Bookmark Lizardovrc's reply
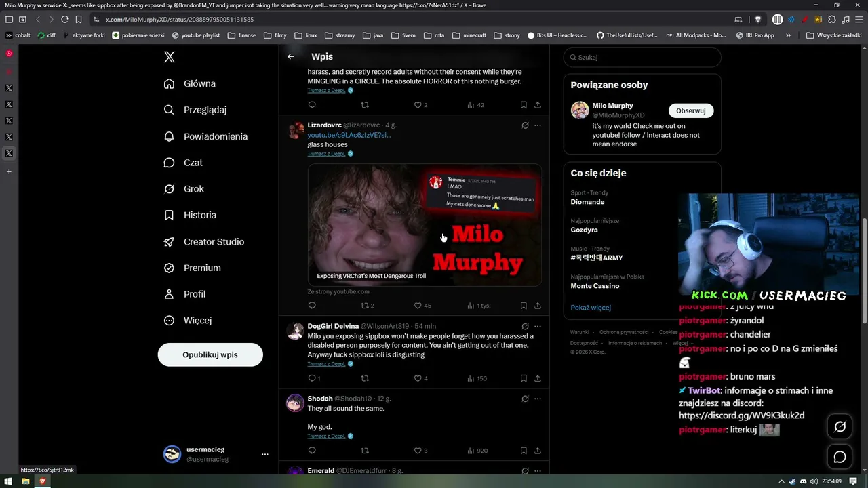 coord(524,306)
